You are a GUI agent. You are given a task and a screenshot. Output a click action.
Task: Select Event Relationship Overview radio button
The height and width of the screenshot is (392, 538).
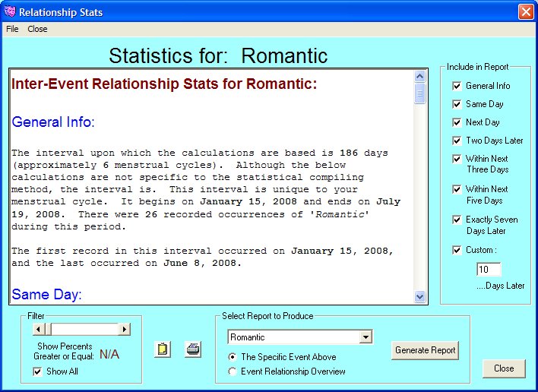tap(233, 371)
